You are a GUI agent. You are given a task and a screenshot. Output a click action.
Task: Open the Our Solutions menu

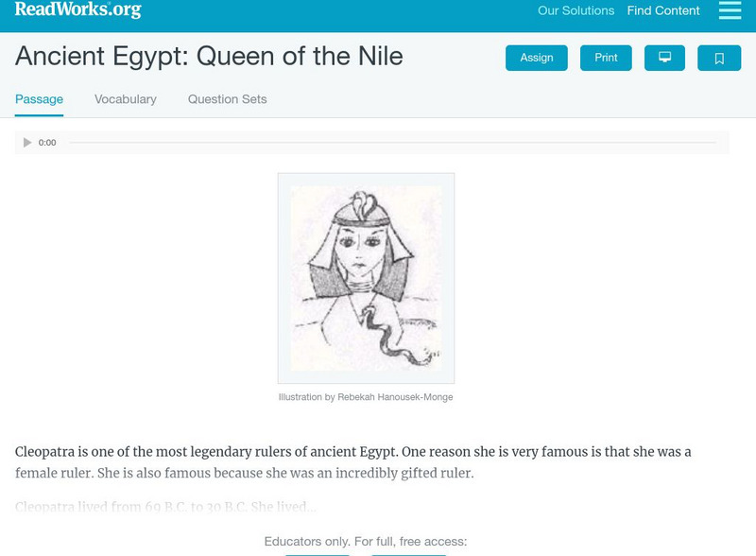tap(576, 11)
